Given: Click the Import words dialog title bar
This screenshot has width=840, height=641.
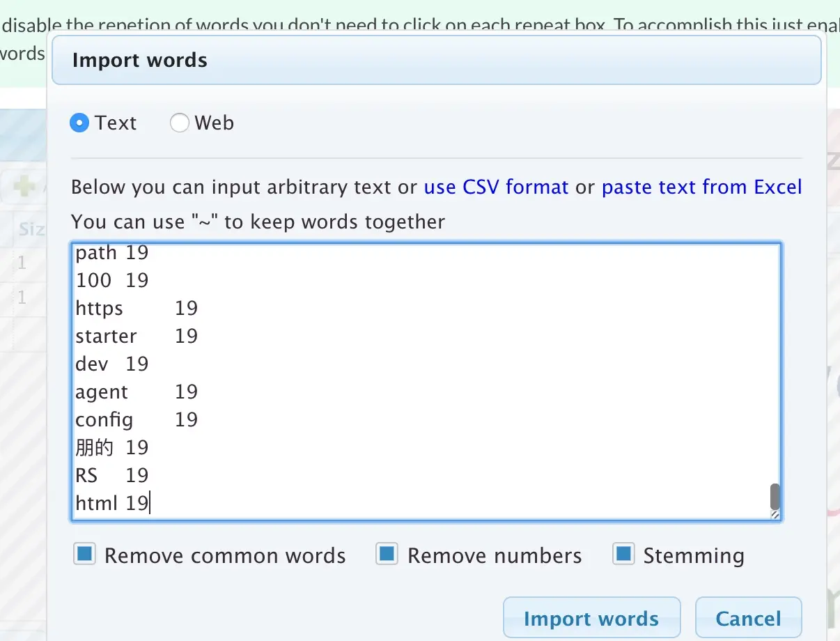Looking at the screenshot, I should click(x=436, y=60).
